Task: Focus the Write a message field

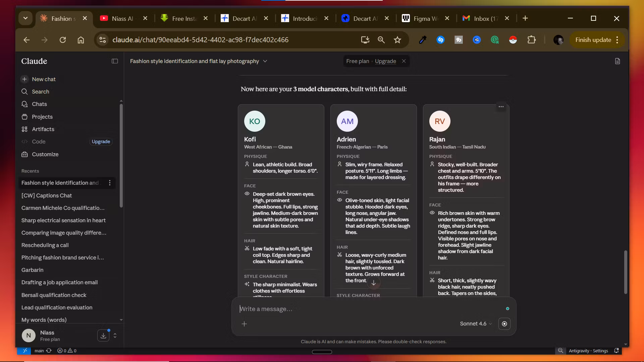Action: coord(369,309)
